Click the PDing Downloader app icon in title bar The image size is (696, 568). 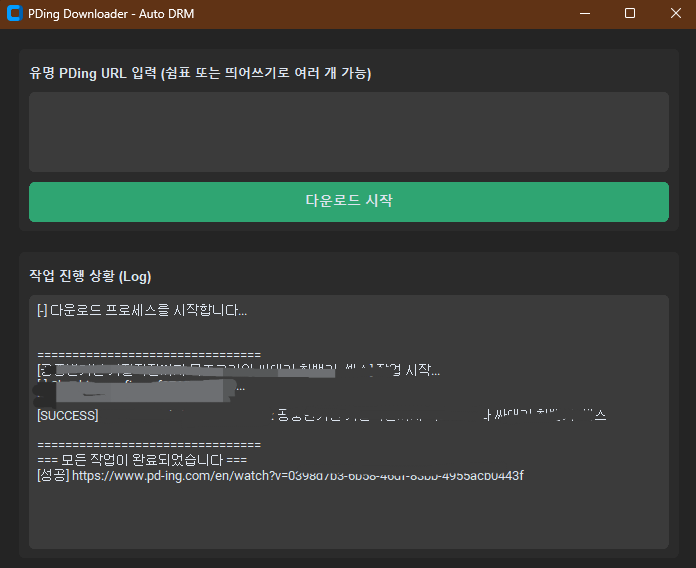coord(14,13)
